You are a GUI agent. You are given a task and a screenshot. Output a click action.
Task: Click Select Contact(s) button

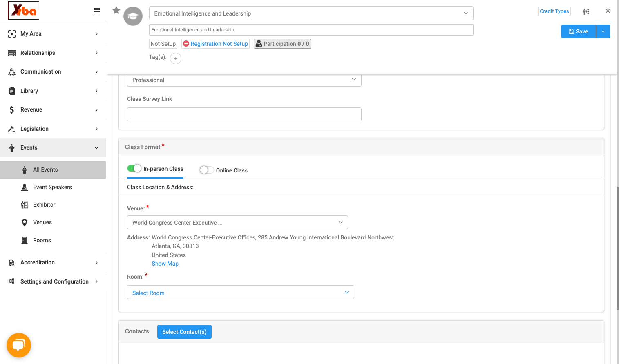184,332
